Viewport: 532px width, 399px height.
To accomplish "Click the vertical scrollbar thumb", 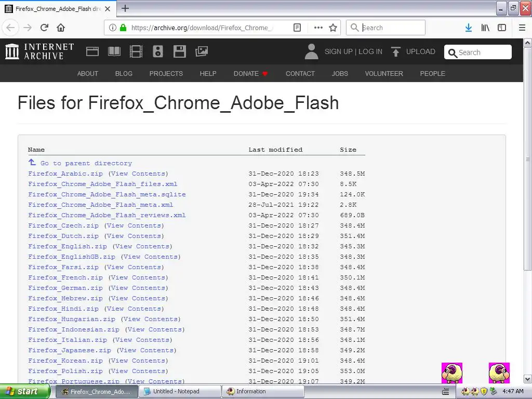I will tap(528, 159).
